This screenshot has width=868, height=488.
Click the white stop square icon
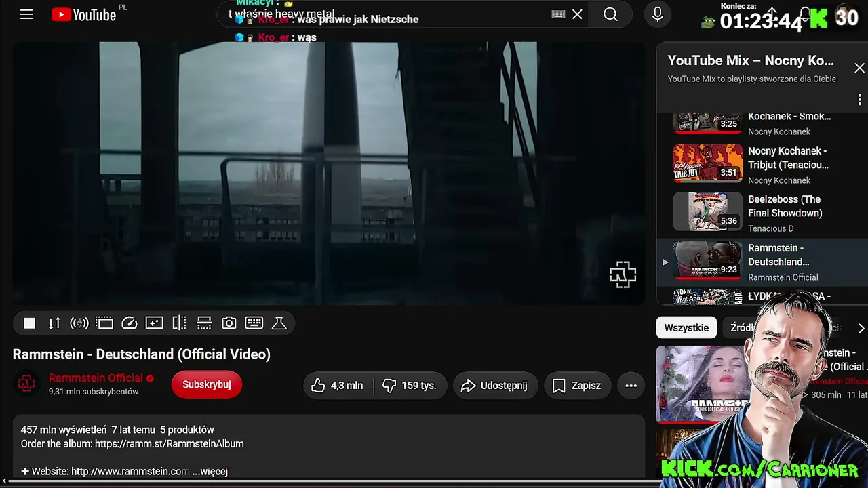pyautogui.click(x=29, y=323)
